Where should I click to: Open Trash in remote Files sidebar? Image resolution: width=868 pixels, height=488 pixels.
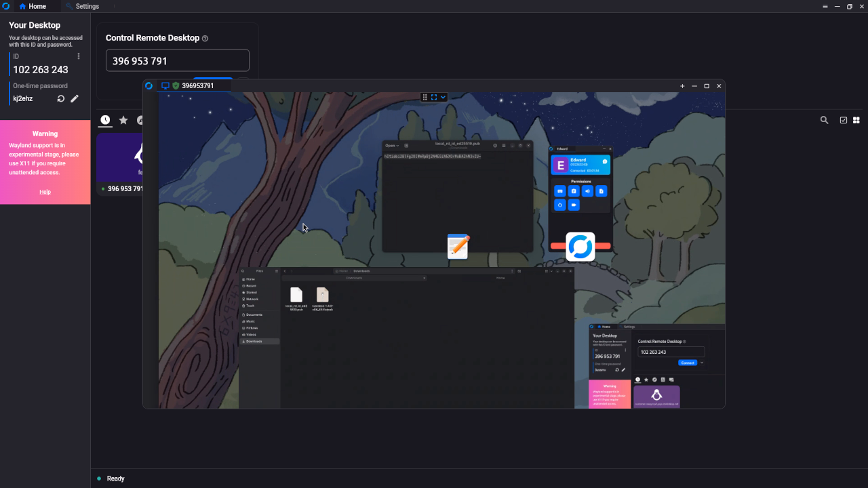(259, 306)
